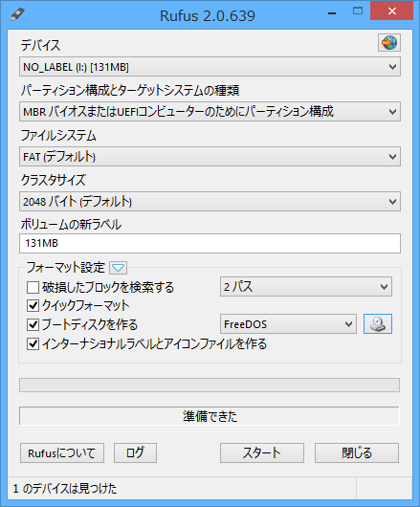Click the volume label field with 131MB

click(x=210, y=243)
